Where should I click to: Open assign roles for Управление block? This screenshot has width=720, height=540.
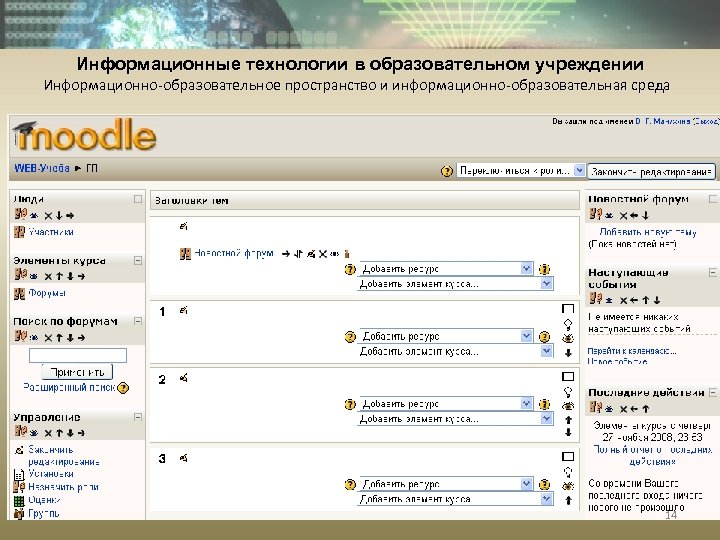pos(21,431)
